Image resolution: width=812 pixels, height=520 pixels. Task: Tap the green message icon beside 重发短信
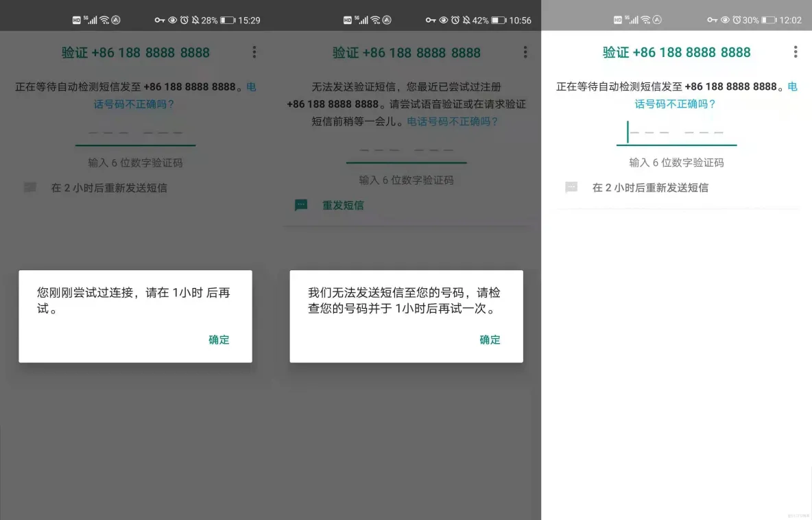tap(300, 205)
